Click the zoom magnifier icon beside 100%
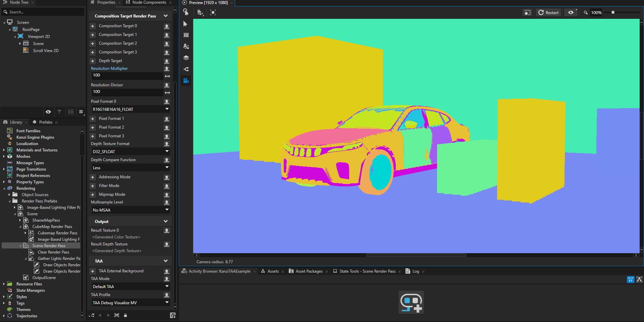The image size is (644, 322). click(x=586, y=12)
